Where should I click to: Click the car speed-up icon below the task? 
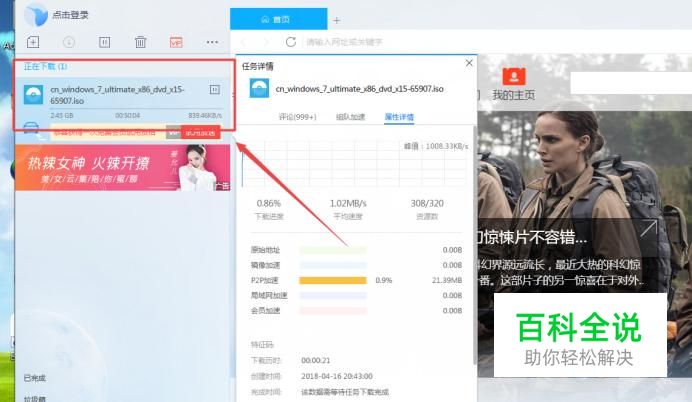[31, 129]
